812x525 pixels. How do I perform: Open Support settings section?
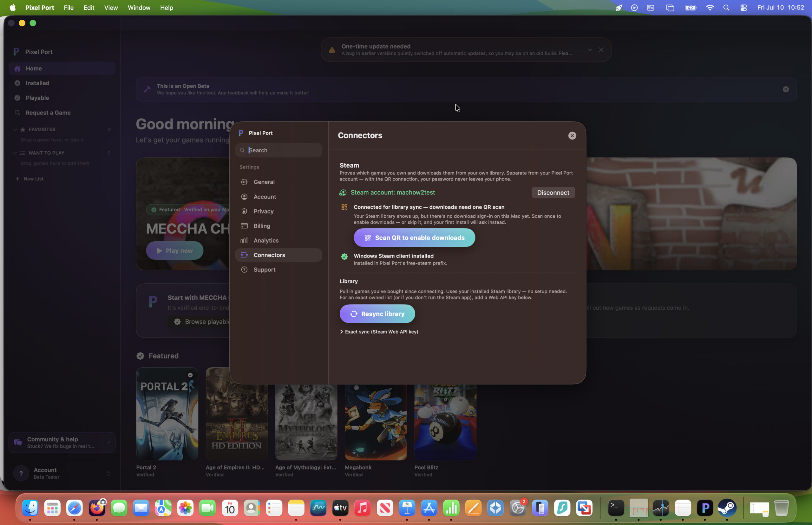tap(278, 270)
